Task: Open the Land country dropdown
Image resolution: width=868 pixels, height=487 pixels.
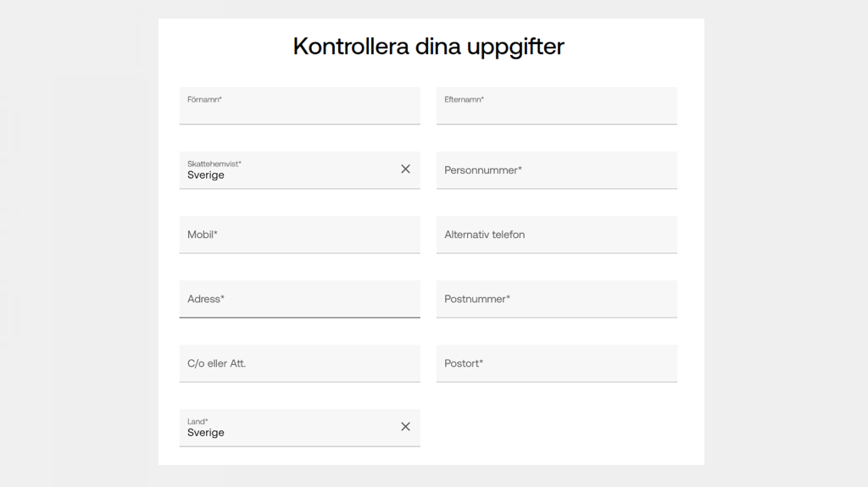Action: pyautogui.click(x=288, y=428)
